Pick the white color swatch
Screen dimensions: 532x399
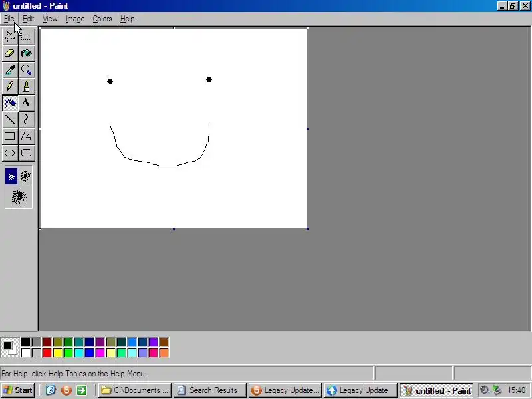pyautogui.click(x=25, y=353)
